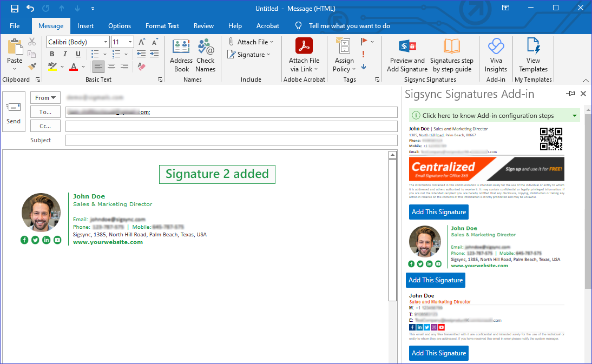
Task: Open the font size dropdown
Action: (130, 42)
